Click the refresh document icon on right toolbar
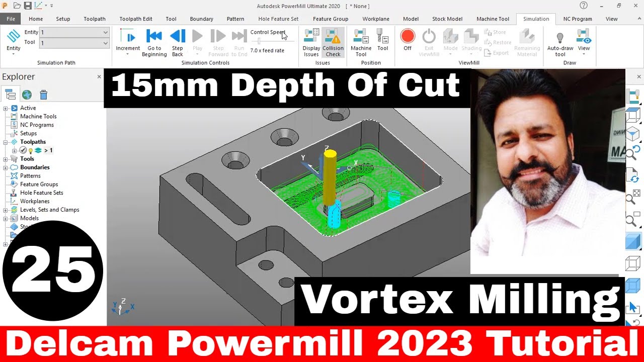 point(632,176)
